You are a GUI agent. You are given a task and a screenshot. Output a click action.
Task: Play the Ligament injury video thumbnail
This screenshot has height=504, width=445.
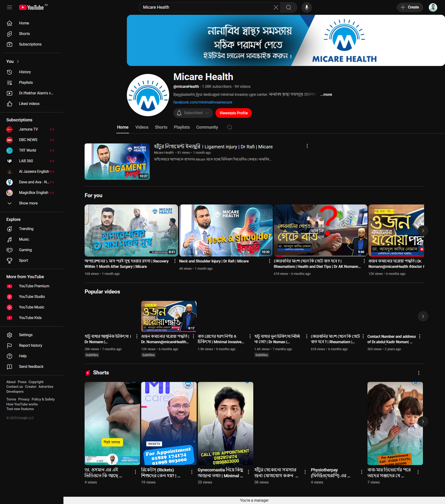(x=117, y=162)
